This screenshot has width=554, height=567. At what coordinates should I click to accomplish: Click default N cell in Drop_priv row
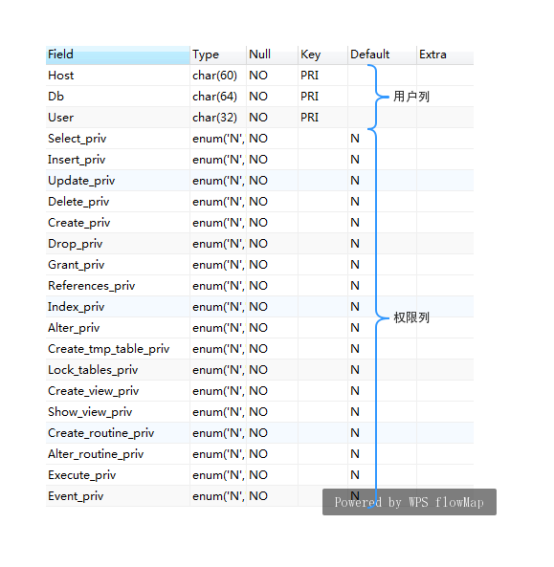[382, 244]
